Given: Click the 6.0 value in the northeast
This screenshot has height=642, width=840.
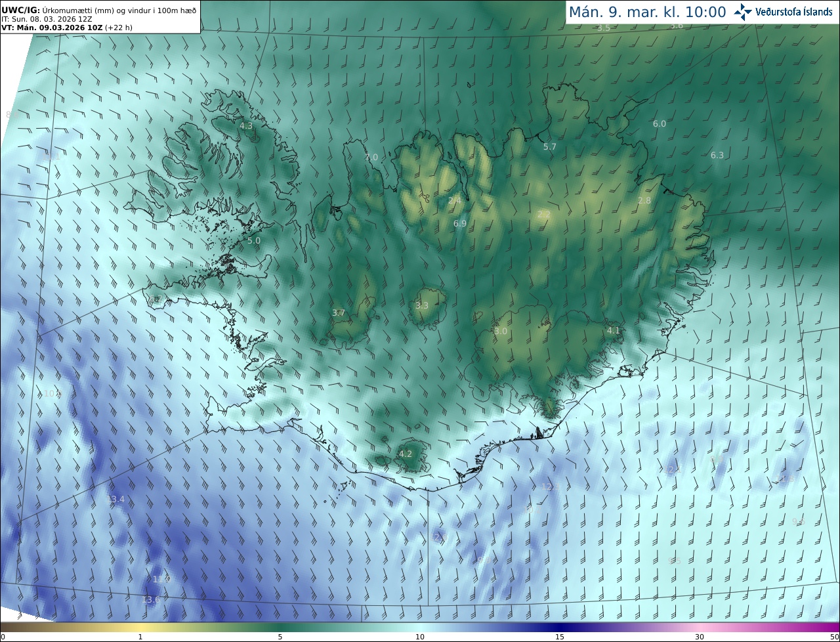Looking at the screenshot, I should pos(660,124).
